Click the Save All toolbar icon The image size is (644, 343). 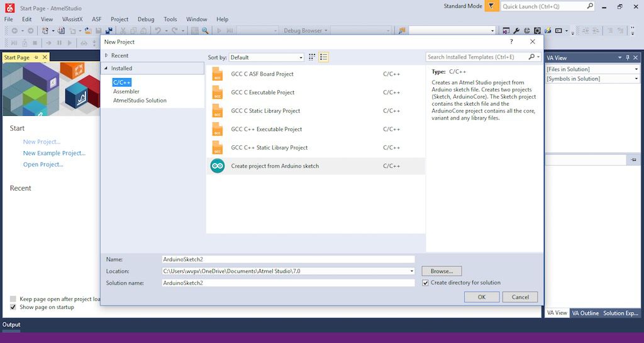(x=109, y=31)
